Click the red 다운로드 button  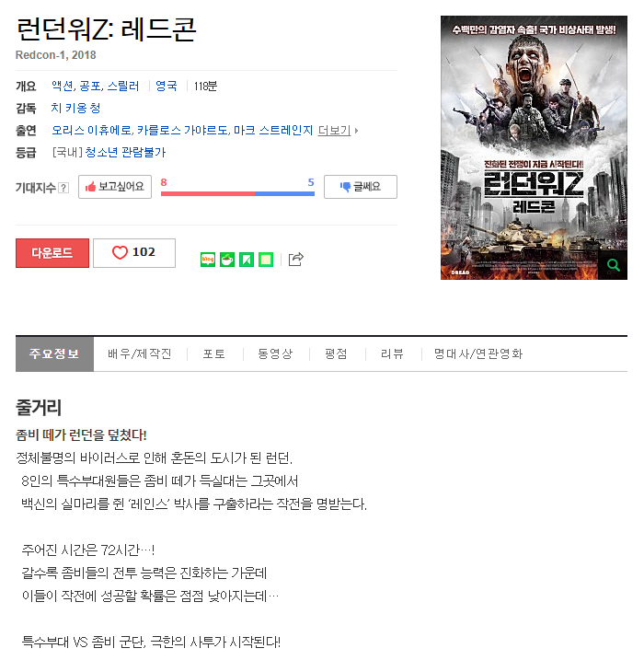click(x=52, y=253)
